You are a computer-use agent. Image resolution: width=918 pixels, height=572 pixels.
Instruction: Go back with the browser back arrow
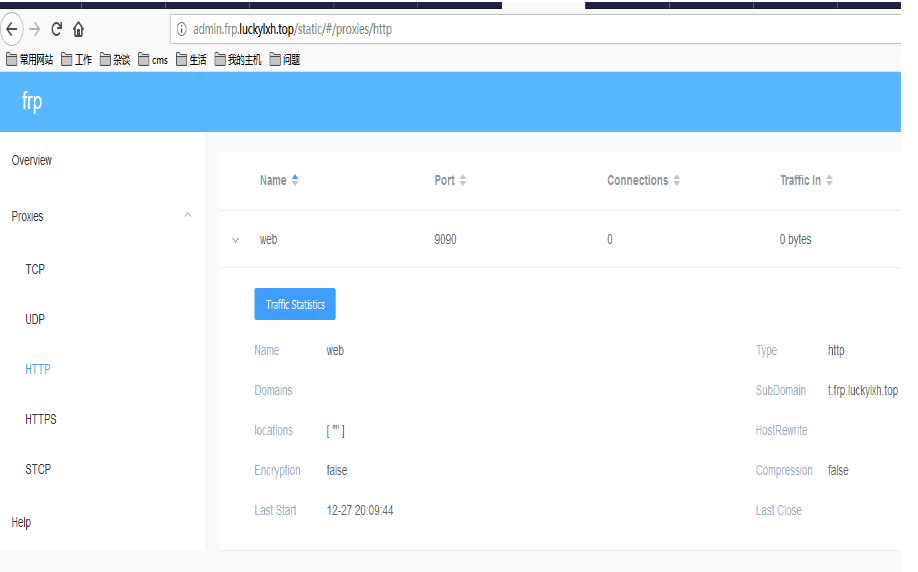click(12, 29)
